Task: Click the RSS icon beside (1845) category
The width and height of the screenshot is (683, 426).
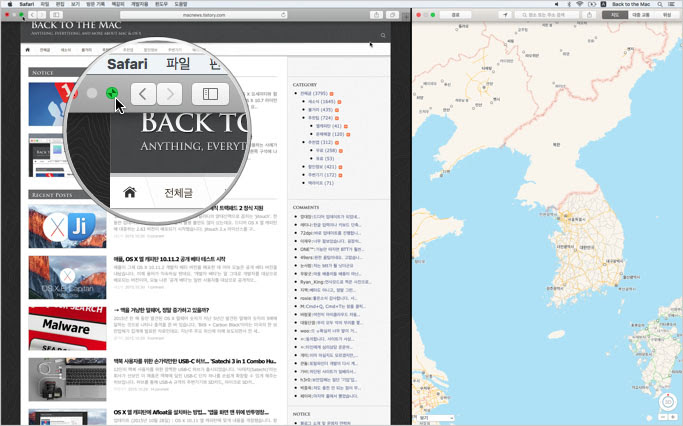Action: point(339,102)
